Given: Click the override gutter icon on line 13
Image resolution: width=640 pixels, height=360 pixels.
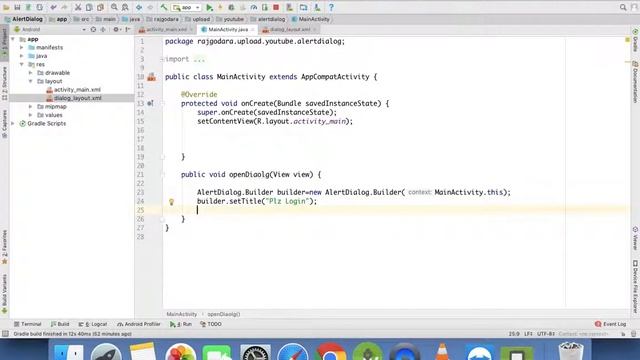Looking at the screenshot, I should click(151, 104).
